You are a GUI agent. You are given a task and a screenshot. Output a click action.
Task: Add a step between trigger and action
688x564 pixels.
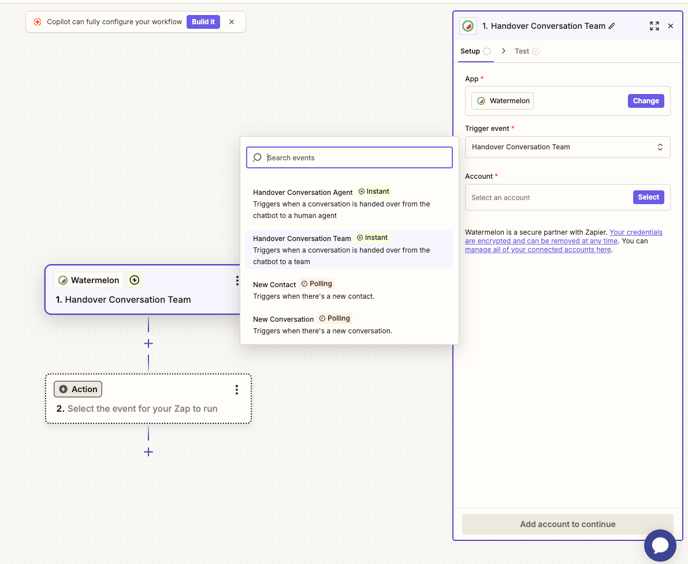[148, 343]
